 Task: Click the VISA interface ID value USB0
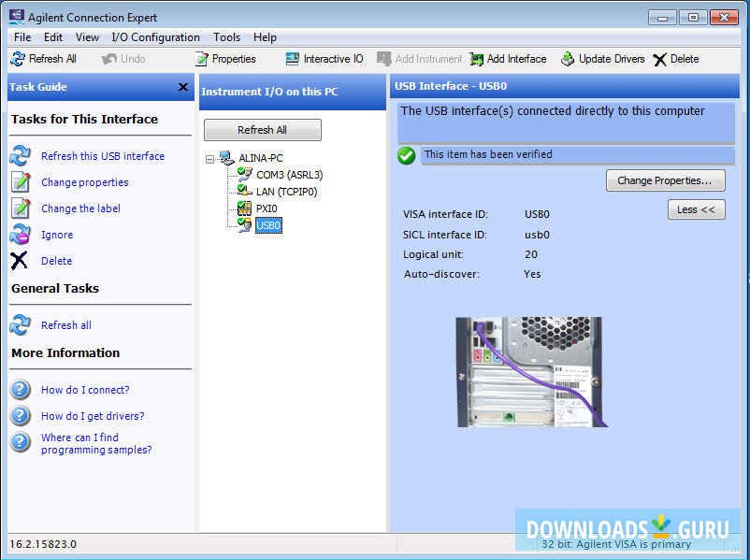point(537,214)
